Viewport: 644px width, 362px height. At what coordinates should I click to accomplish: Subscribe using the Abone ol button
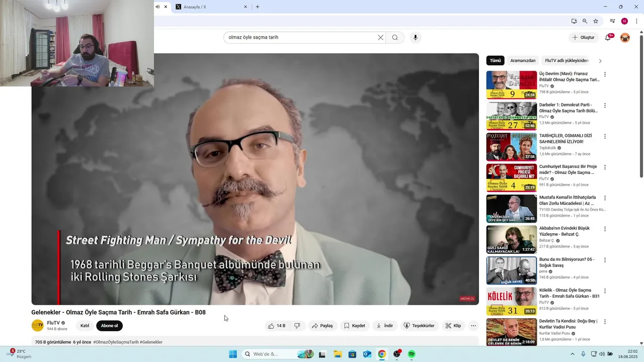109,326
